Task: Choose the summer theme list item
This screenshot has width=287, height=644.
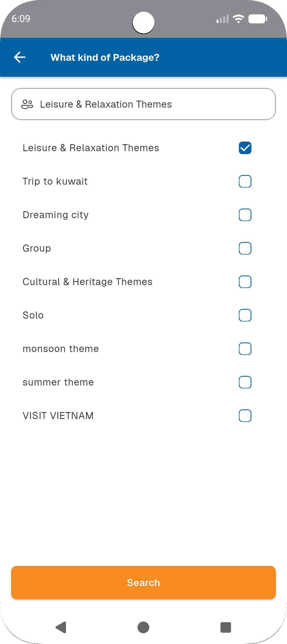Action: pyautogui.click(x=58, y=382)
